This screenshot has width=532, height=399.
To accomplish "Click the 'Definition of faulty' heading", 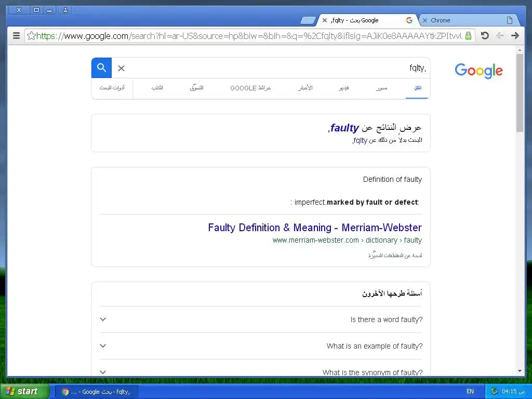I will coord(392,179).
